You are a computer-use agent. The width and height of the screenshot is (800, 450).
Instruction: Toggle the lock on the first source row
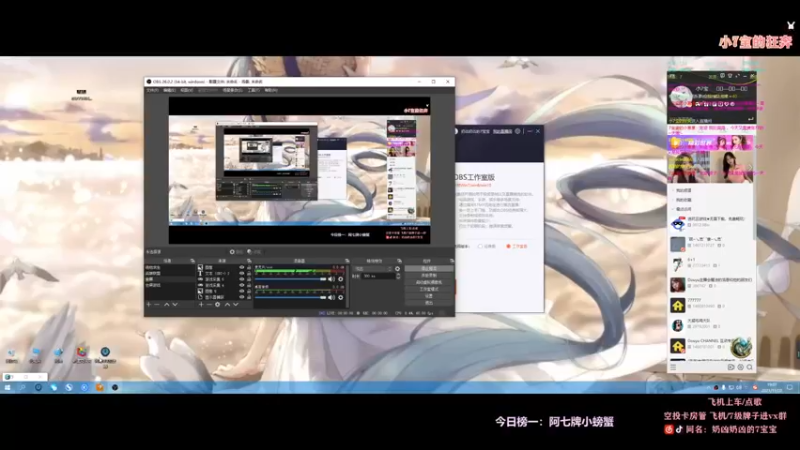[x=249, y=267]
